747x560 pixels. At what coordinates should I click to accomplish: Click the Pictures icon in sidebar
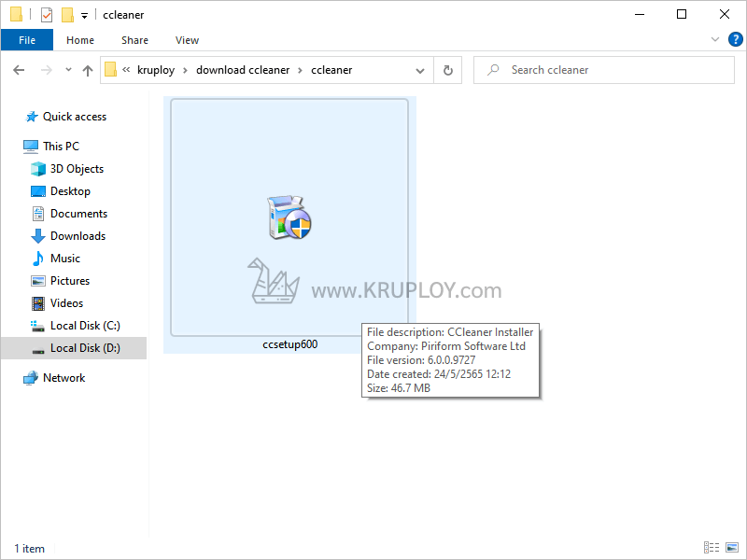pyautogui.click(x=38, y=281)
